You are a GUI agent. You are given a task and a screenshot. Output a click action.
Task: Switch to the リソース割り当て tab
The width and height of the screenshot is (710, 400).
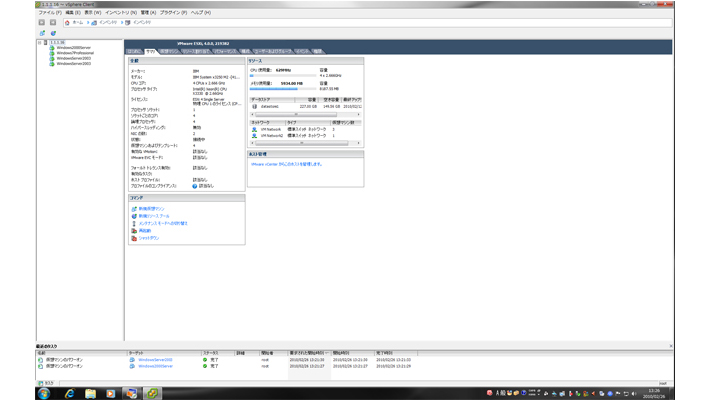coord(196,51)
